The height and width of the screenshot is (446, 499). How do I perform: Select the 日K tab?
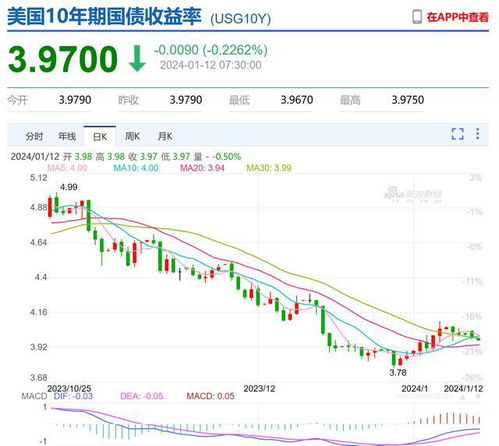click(x=100, y=137)
